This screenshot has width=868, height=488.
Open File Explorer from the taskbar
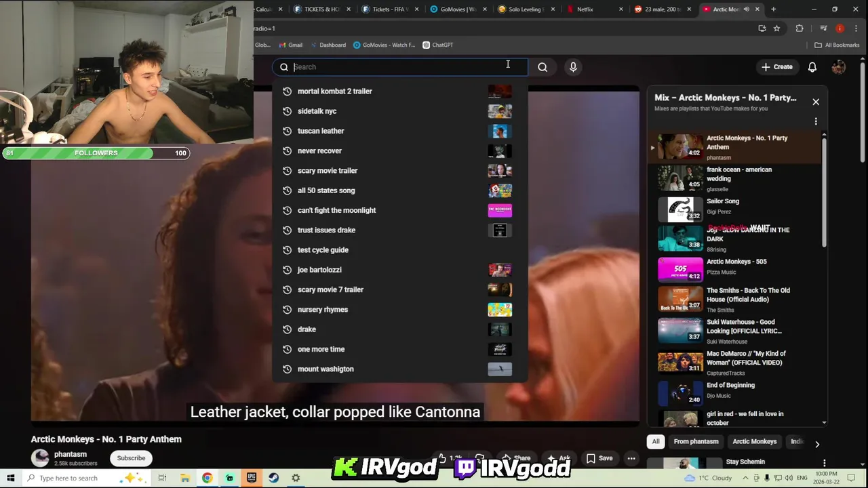click(184, 478)
